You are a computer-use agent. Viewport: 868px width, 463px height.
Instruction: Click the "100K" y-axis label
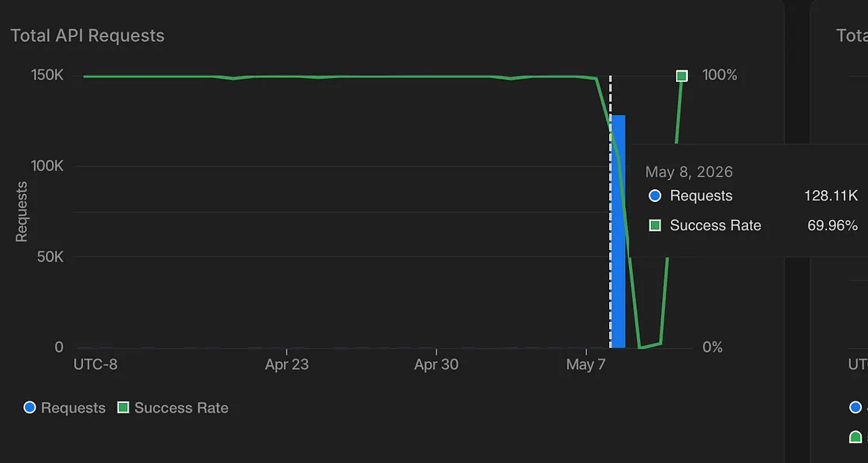(x=47, y=166)
